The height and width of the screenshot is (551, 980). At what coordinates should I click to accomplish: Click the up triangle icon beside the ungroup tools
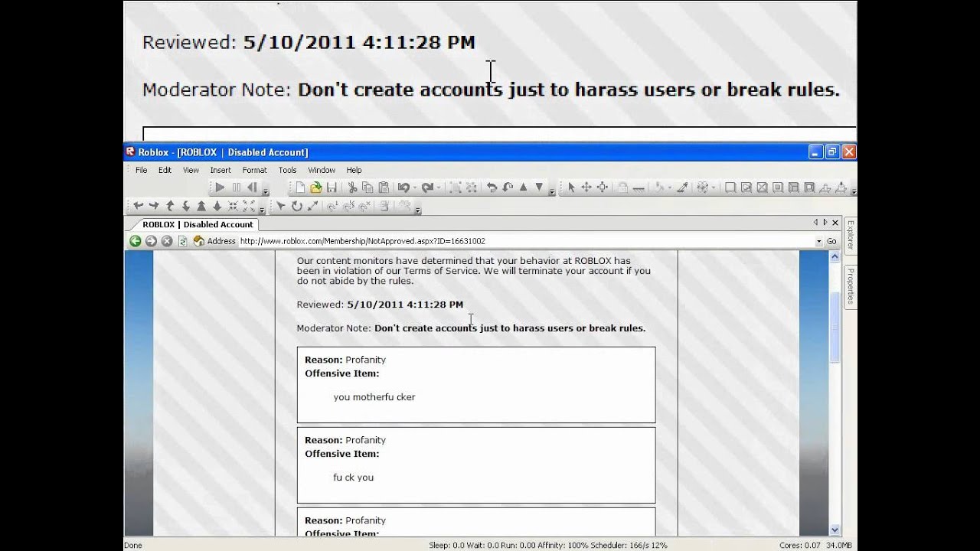tap(524, 187)
